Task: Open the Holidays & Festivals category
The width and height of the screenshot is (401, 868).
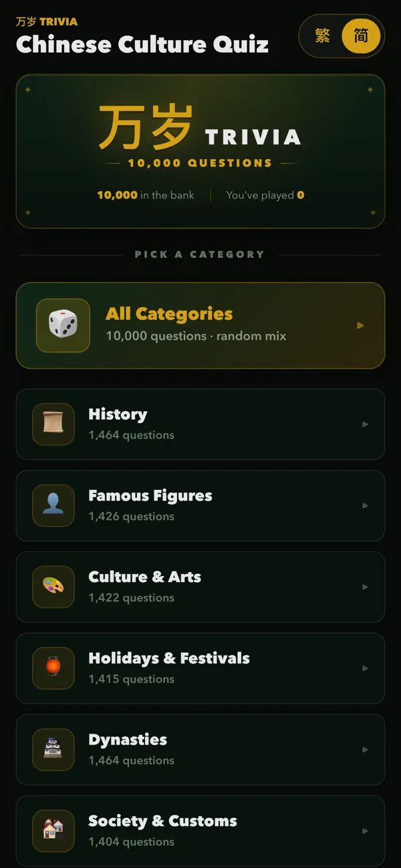Action: pyautogui.click(x=200, y=668)
